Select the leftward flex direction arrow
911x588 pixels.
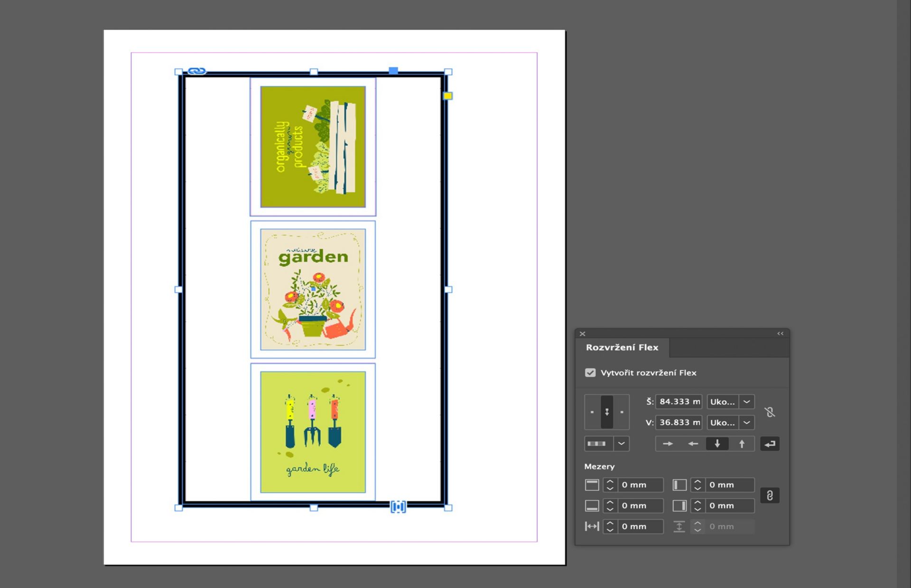click(692, 443)
